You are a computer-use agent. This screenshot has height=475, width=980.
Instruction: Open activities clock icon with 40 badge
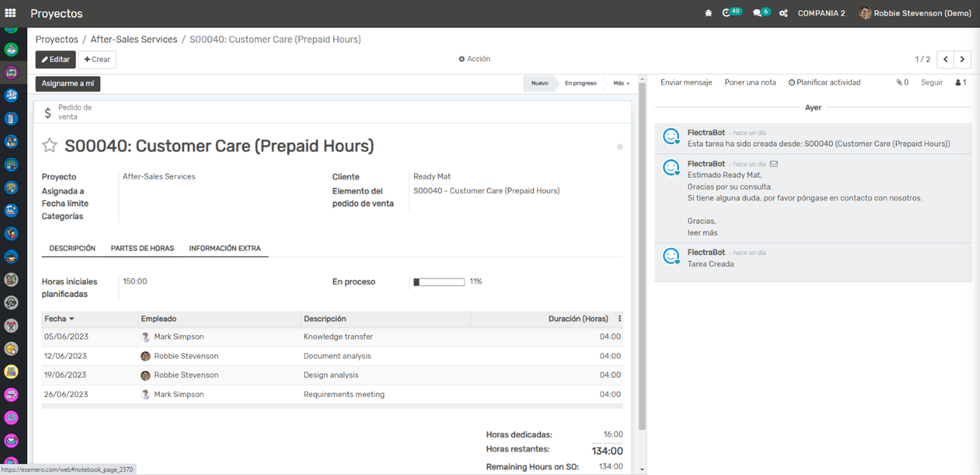coord(728,13)
